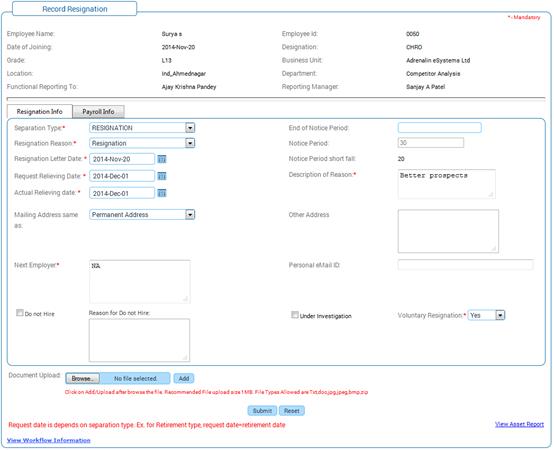Image resolution: width=554 pixels, height=450 pixels.
Task: Open calendar for Resignation Letter Date
Action: click(x=162, y=159)
